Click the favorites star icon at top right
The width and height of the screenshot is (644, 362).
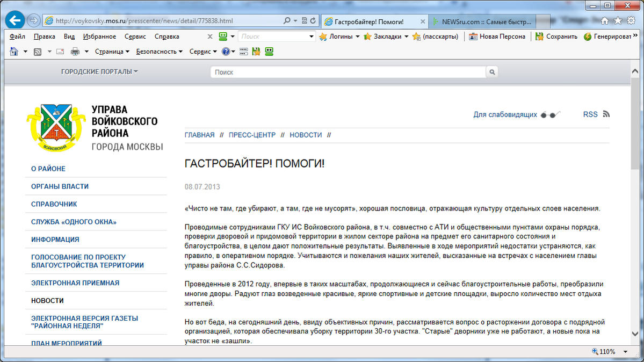pos(618,21)
